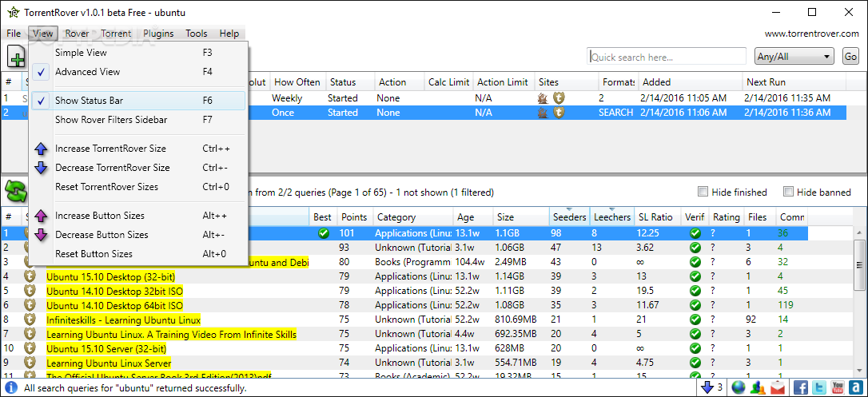Click the results list vertical scrollbar

coord(859,264)
